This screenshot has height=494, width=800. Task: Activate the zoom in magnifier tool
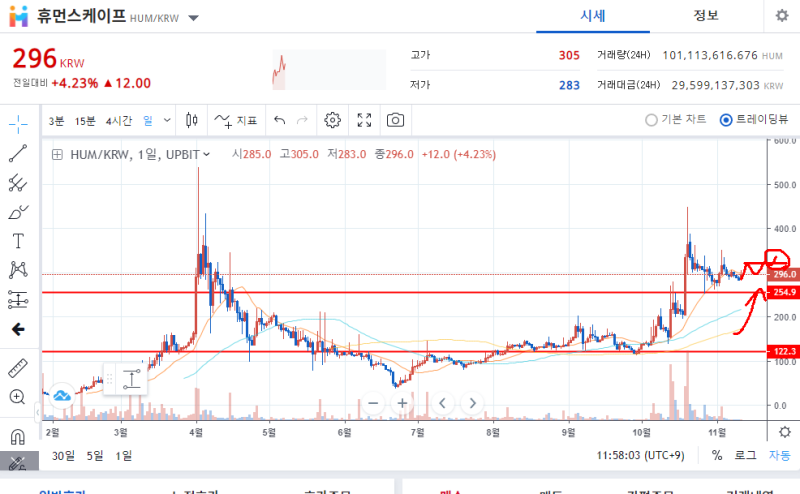(x=17, y=397)
